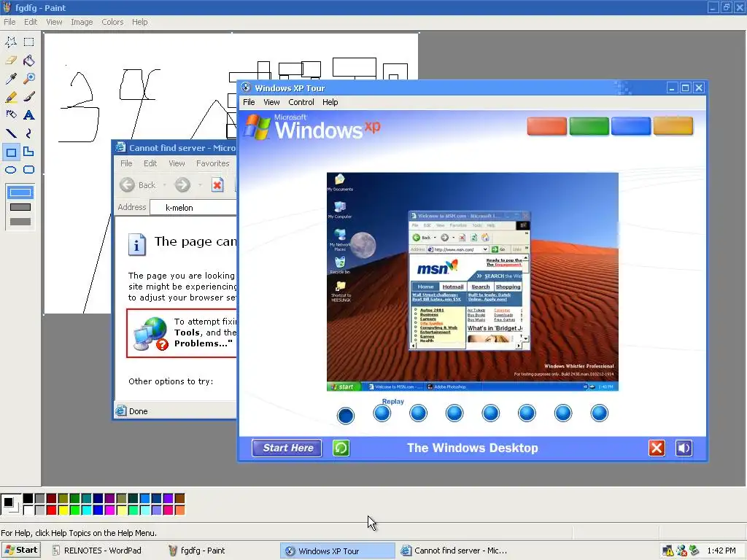The height and width of the screenshot is (560, 747).
Task: Click the first dark tour step circle
Action: pyautogui.click(x=346, y=416)
